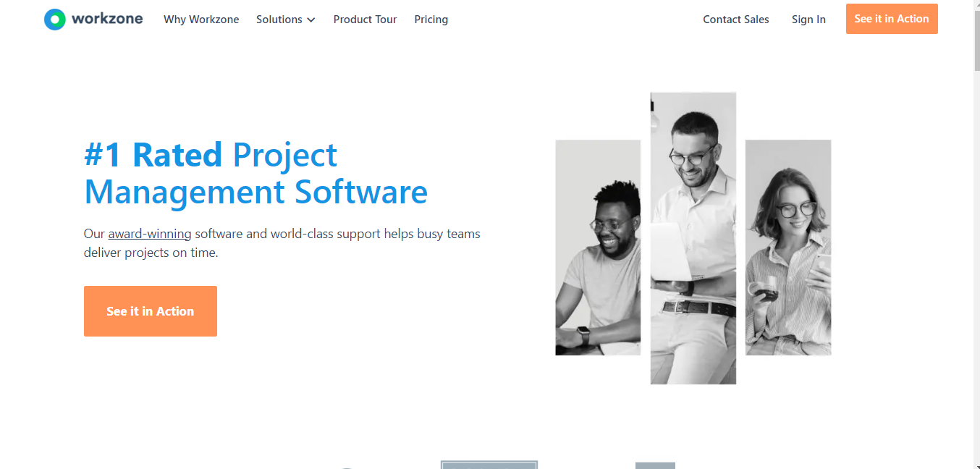980x469 pixels.
Task: Open the Product Tour page
Action: (365, 20)
